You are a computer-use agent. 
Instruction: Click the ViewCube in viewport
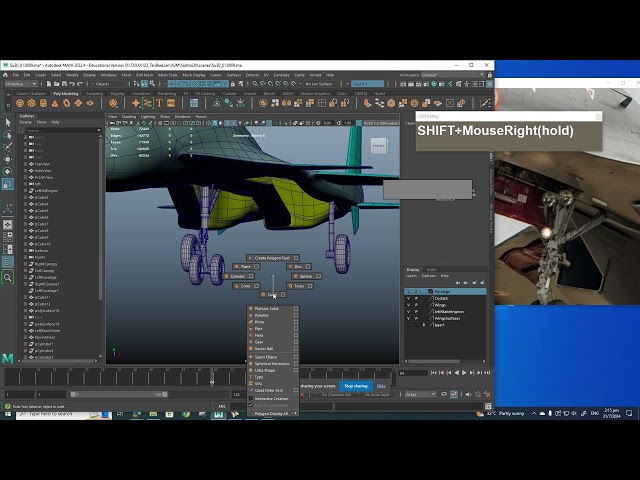tap(379, 146)
